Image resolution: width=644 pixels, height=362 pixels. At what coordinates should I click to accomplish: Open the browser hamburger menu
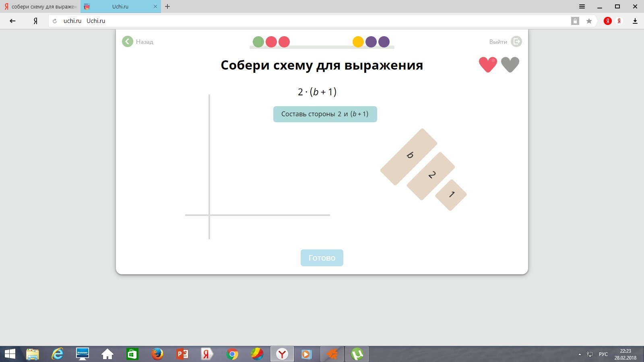point(582,6)
